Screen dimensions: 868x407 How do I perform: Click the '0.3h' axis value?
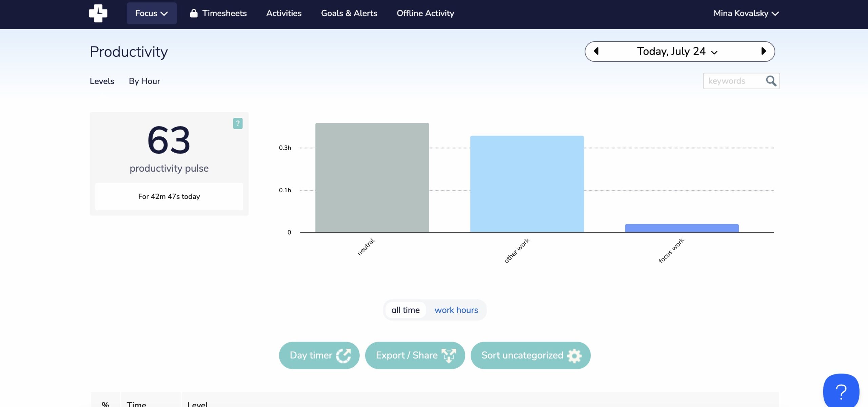285,148
